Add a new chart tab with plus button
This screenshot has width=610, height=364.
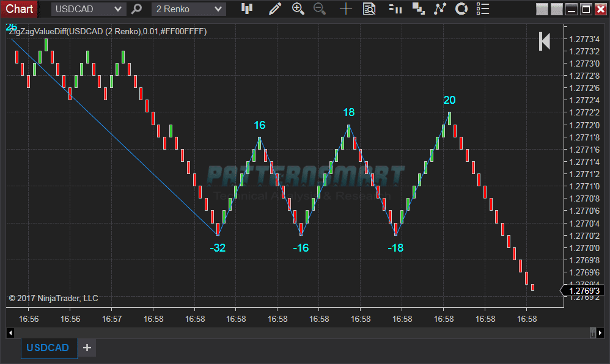tap(87, 348)
